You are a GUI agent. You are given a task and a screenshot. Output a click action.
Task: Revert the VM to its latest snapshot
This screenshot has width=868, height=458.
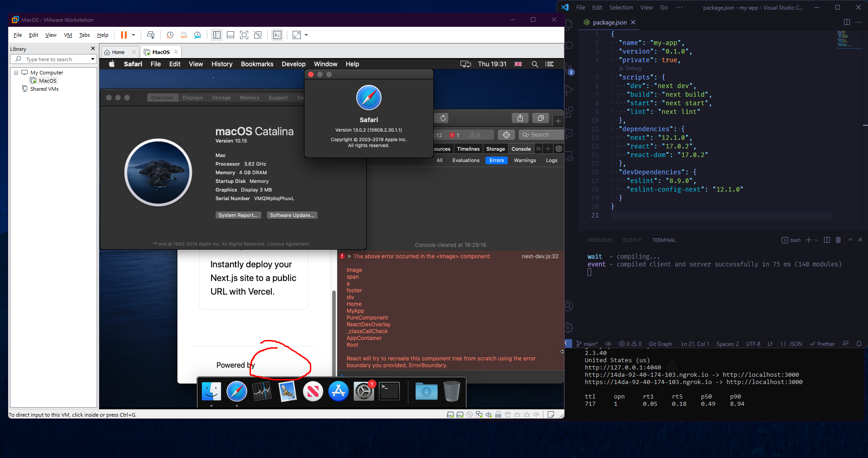click(184, 35)
